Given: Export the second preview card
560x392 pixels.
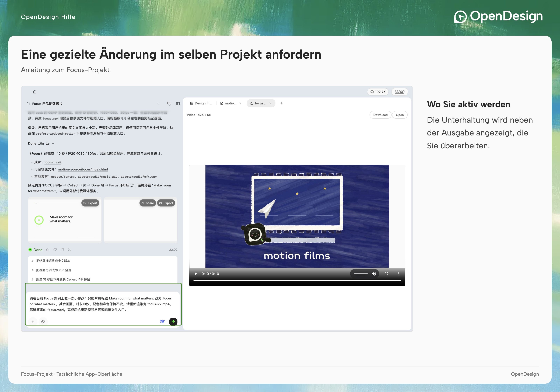Looking at the screenshot, I should point(166,203).
